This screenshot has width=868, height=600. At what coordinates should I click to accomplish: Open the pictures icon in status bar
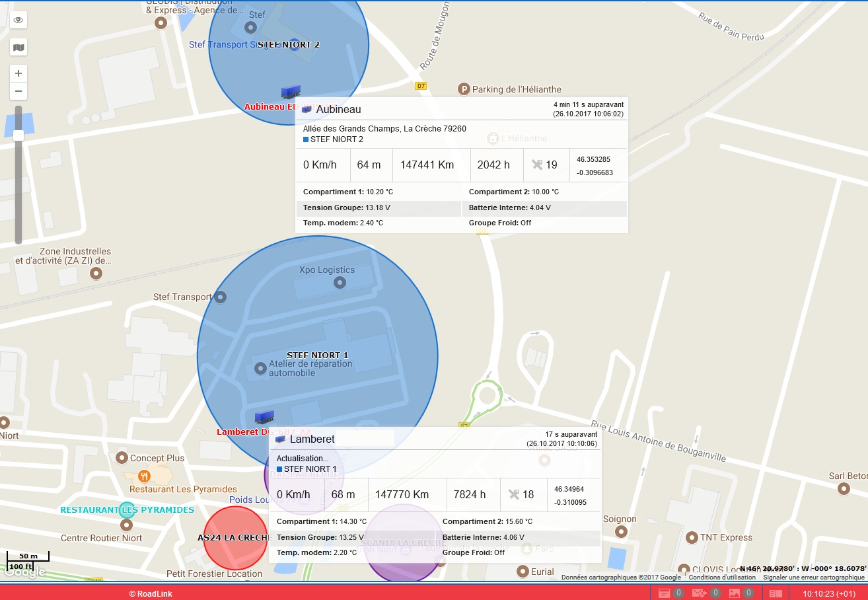tap(735, 593)
